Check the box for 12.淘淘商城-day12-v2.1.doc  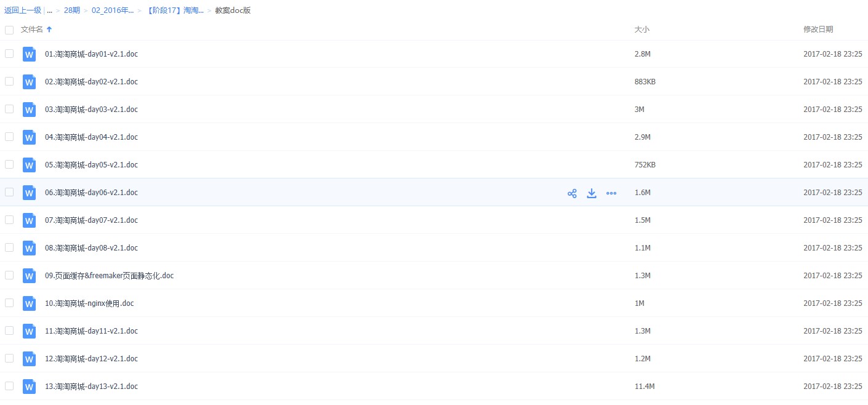pos(9,358)
